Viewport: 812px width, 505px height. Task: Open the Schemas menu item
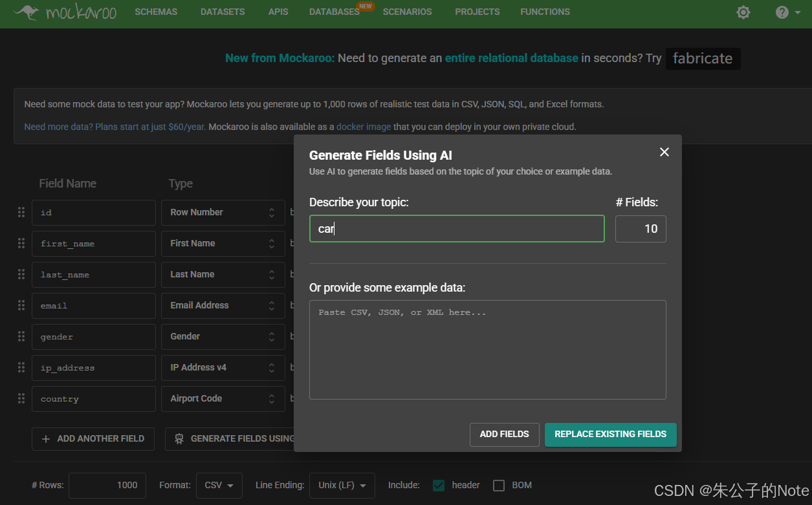156,12
